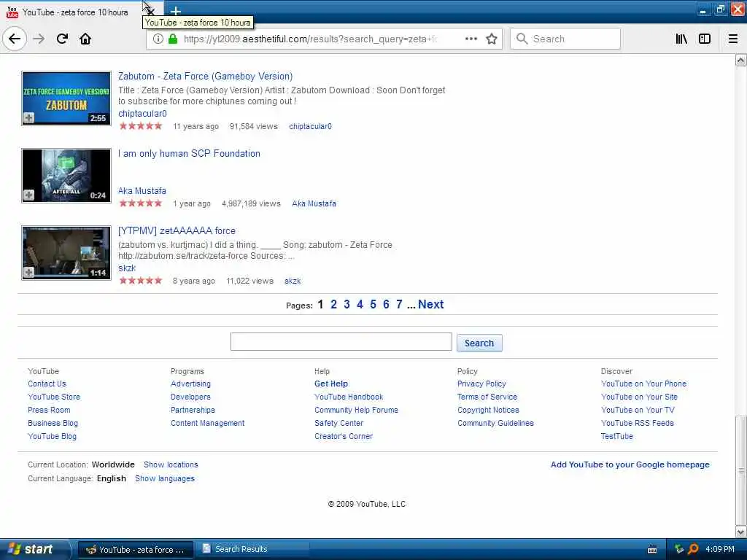Click the green secure padlock icon
Viewport: 747px width, 560px height.
pyautogui.click(x=173, y=39)
